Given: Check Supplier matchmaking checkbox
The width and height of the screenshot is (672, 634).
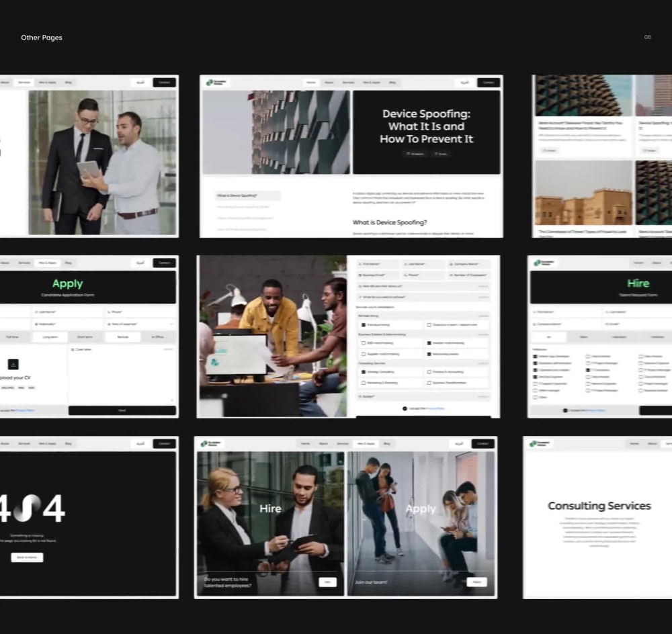Looking at the screenshot, I should (364, 354).
